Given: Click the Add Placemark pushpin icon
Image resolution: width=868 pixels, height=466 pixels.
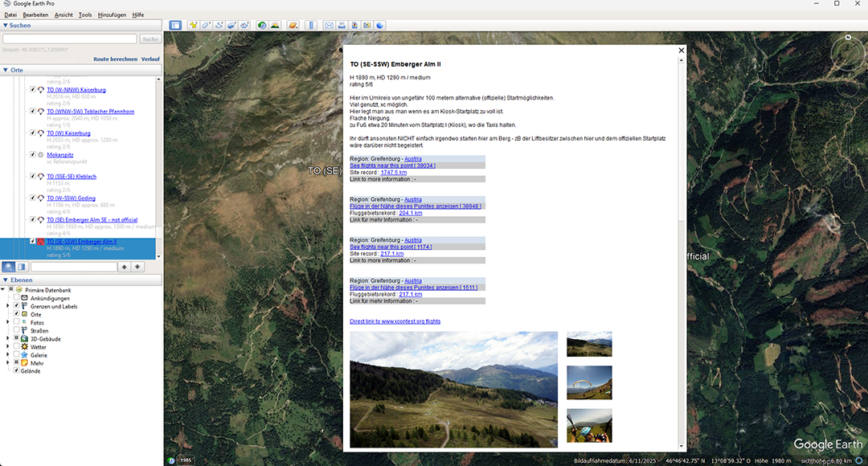Looking at the screenshot, I should click(193, 25).
